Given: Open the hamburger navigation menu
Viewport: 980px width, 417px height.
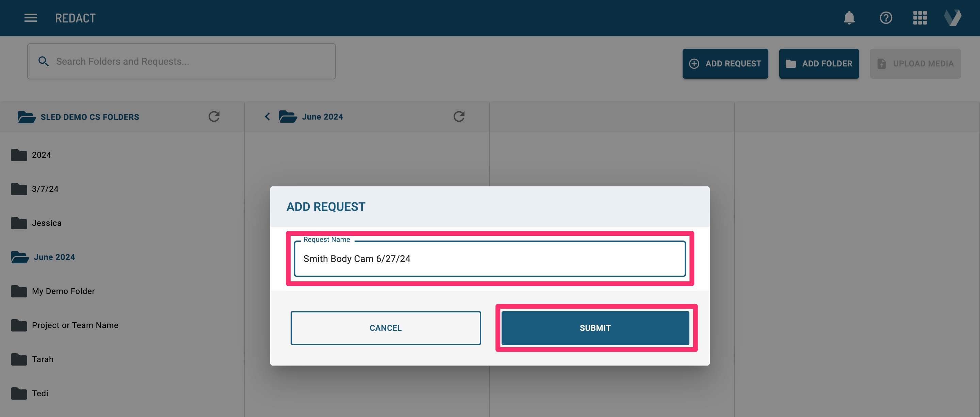Looking at the screenshot, I should 30,18.
